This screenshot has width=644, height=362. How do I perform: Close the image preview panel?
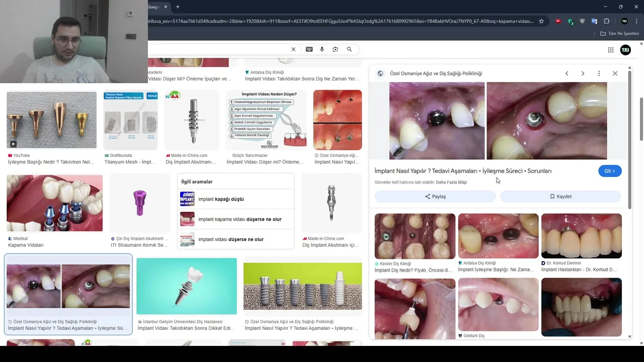[x=615, y=73]
